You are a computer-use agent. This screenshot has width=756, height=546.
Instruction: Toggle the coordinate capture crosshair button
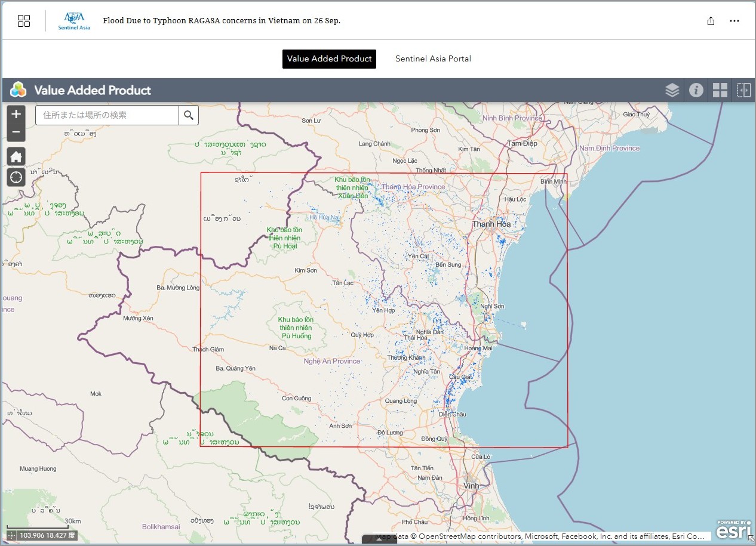[x=11, y=535]
